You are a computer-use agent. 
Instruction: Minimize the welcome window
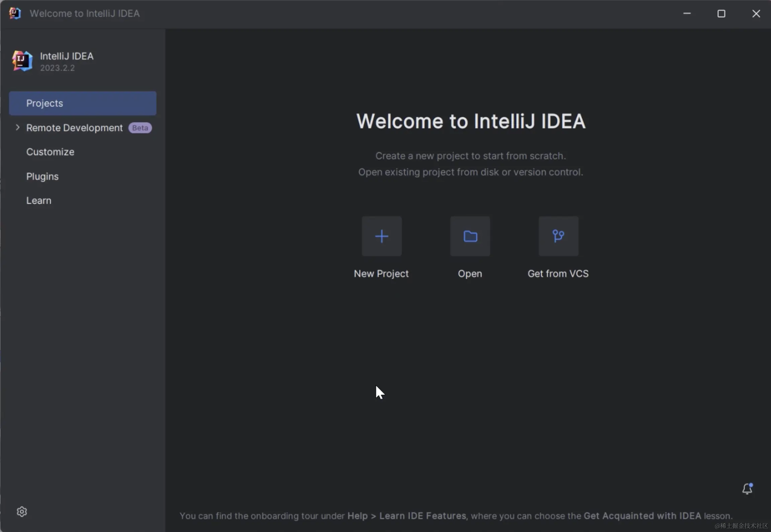tap(687, 13)
